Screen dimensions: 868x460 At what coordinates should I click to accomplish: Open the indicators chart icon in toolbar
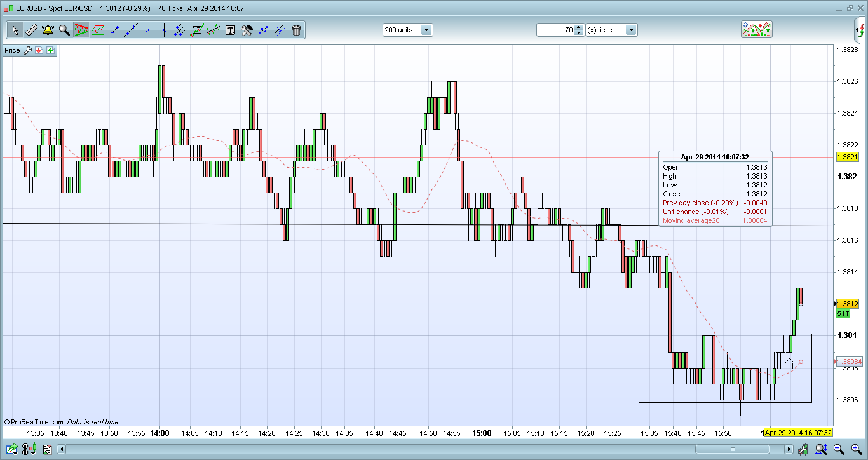[x=756, y=29]
